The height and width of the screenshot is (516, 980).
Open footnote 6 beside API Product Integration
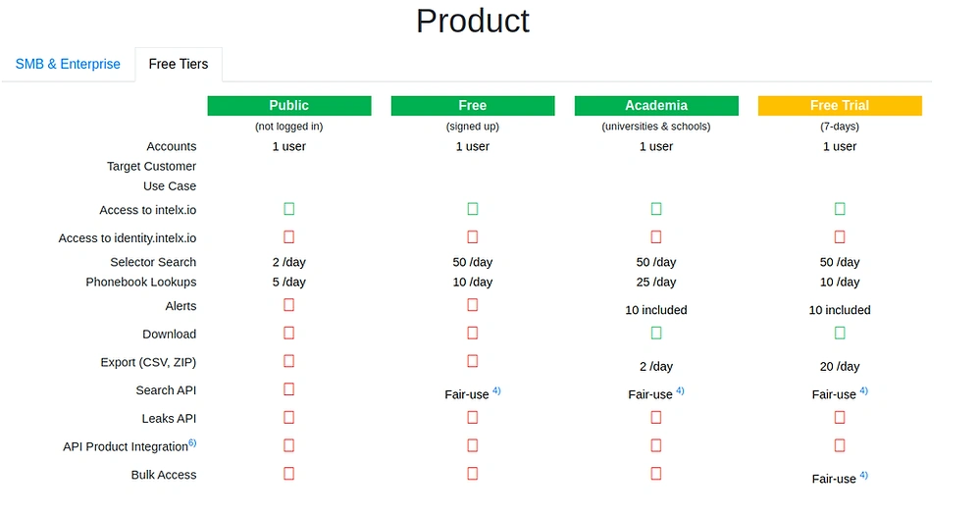click(192, 443)
